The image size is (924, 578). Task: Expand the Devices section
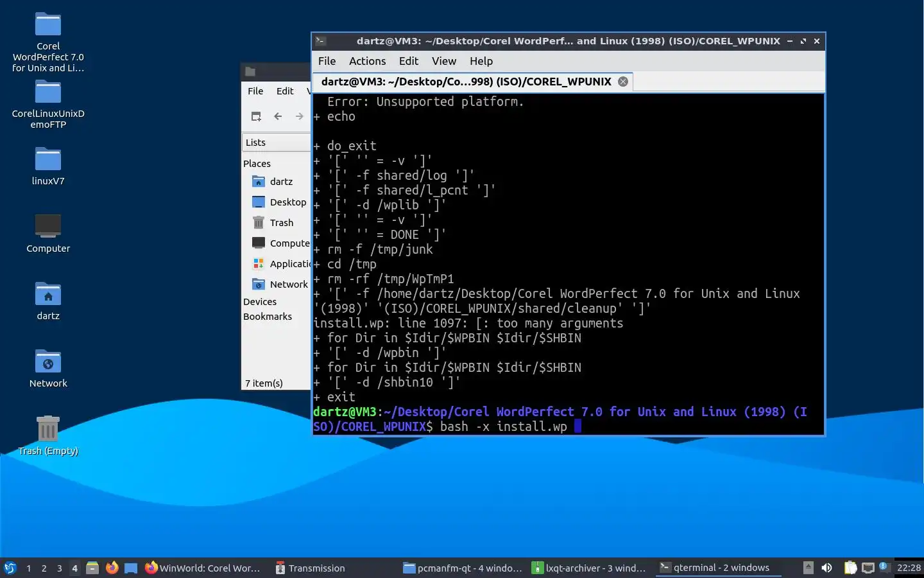[x=260, y=302]
